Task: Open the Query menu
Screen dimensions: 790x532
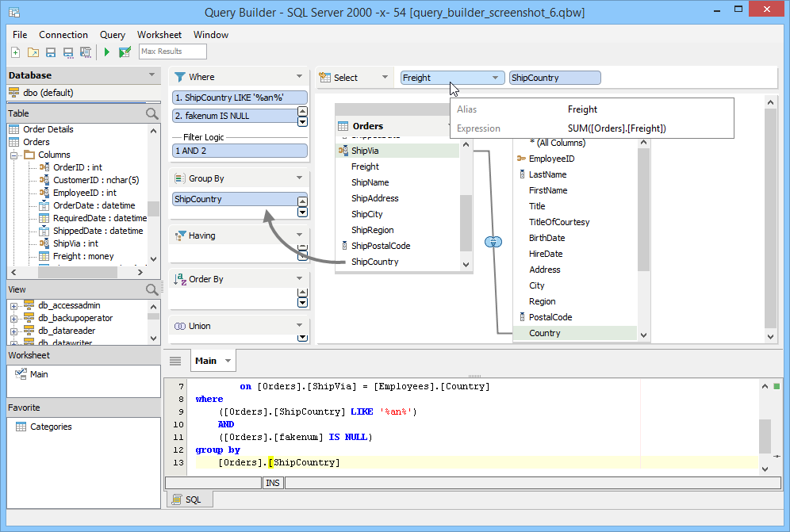Action: 113,35
